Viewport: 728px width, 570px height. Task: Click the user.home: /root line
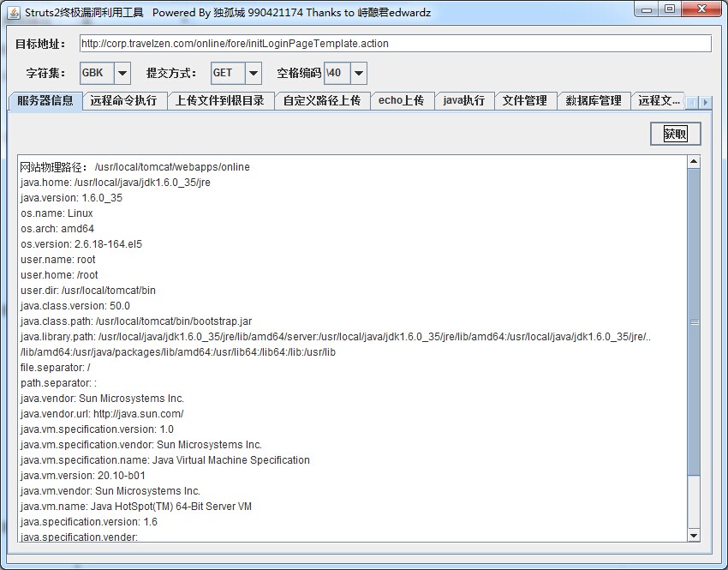tap(59, 274)
